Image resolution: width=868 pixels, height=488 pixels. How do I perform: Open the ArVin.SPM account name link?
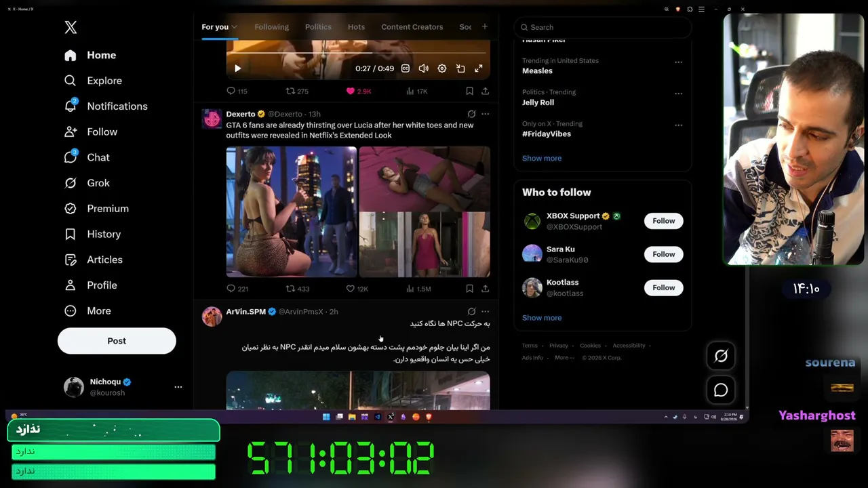(x=246, y=312)
